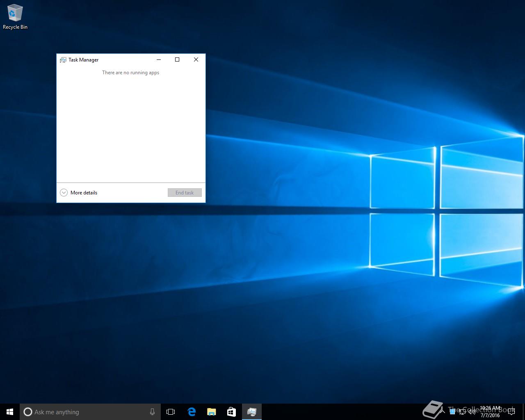525x420 pixels.
Task: Click the Task Manager title bar icon
Action: [x=63, y=60]
